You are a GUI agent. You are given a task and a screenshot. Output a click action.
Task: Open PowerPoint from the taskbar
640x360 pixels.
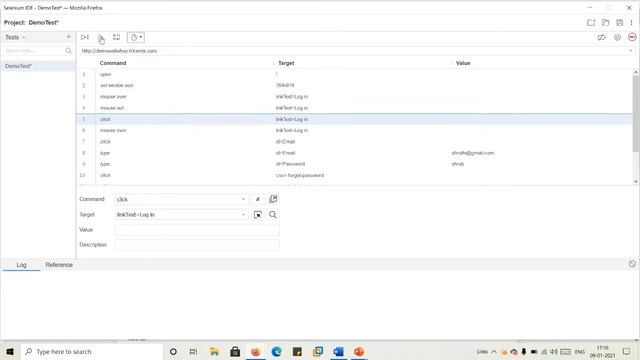(x=359, y=351)
